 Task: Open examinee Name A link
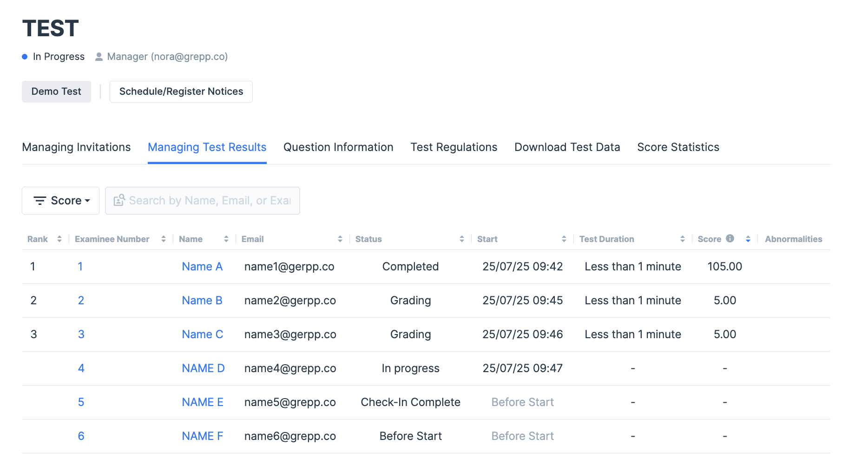(202, 267)
